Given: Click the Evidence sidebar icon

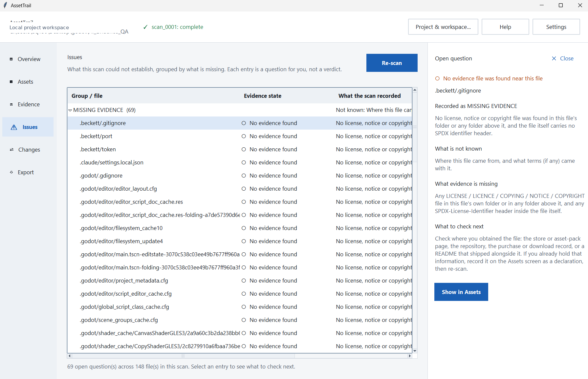Looking at the screenshot, I should [x=11, y=104].
